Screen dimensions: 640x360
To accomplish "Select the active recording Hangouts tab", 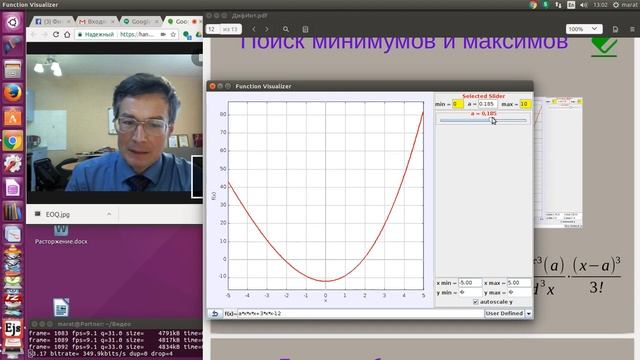I will tap(182, 21).
